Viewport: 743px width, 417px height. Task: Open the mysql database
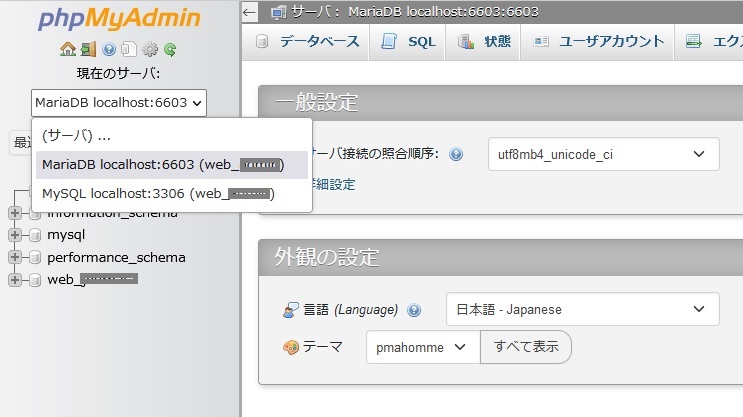[66, 235]
